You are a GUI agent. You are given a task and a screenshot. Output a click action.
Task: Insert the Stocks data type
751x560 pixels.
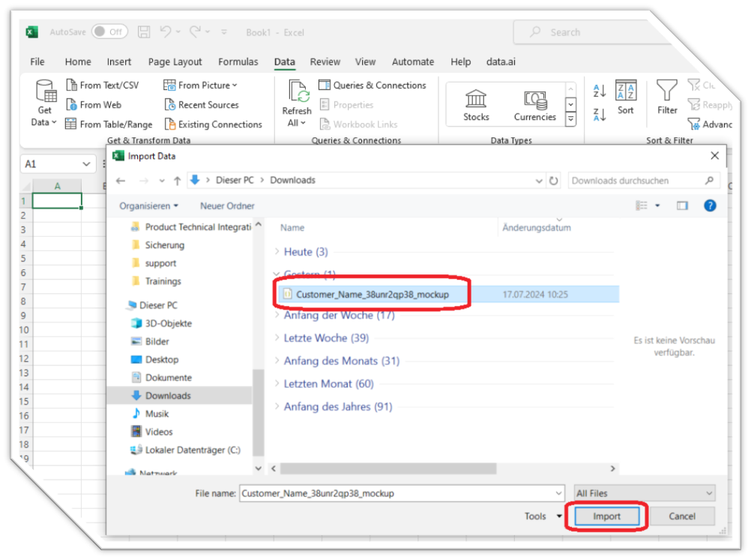(x=476, y=104)
